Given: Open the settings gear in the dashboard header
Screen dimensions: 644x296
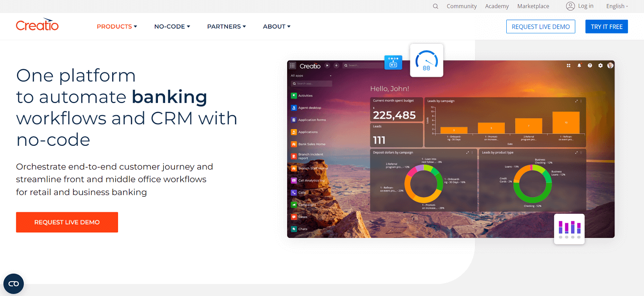Looking at the screenshot, I should coord(601,65).
